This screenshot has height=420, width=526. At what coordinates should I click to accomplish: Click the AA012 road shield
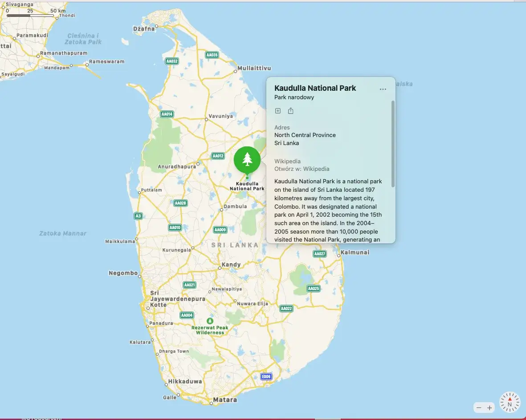tap(218, 156)
